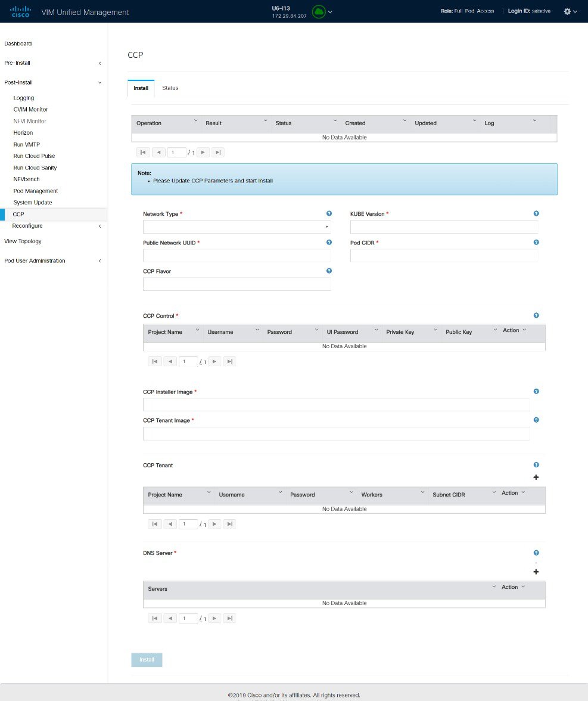Open Pod Management sidebar link
Viewport: 588px width, 701px height.
[36, 191]
